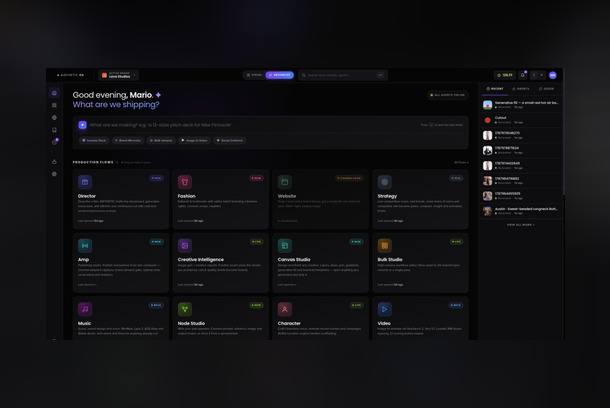610x408 pixels.
Task: Click the Music card title
Action: tap(84, 323)
